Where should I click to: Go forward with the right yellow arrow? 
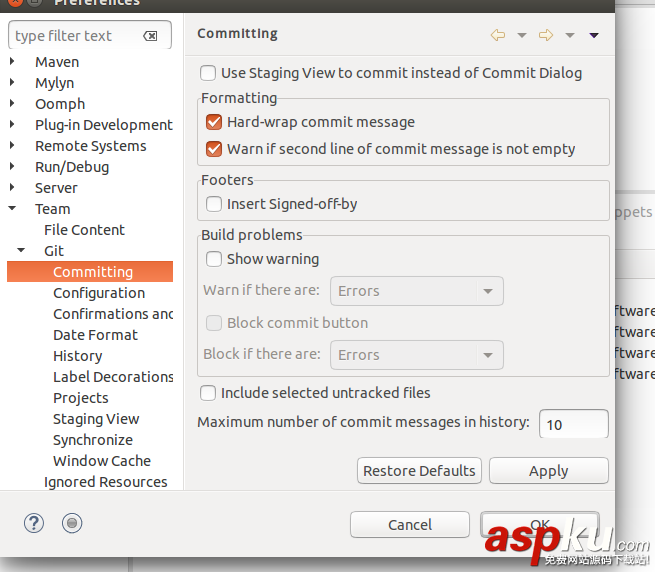(x=546, y=35)
